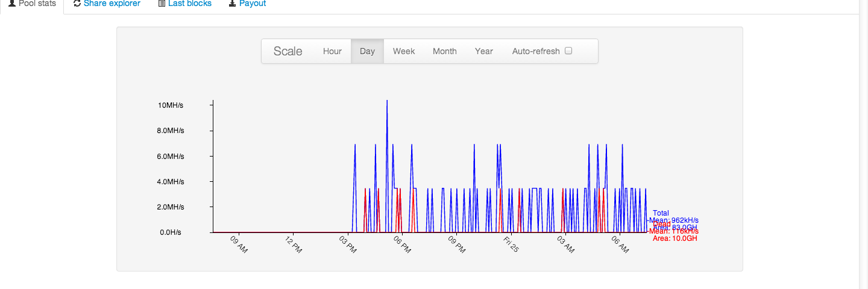
Task: Click the Share explorer refresh icon
Action: coord(77,4)
